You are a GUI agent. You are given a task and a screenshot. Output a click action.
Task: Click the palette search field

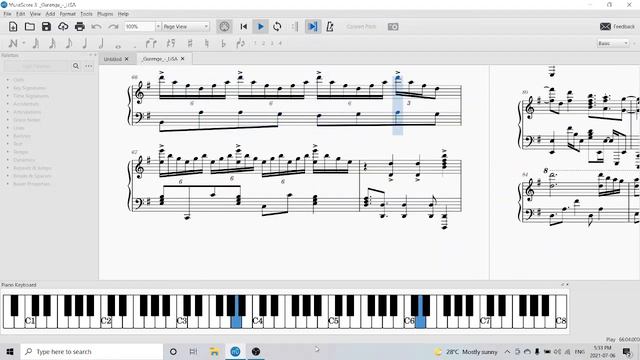tap(37, 66)
